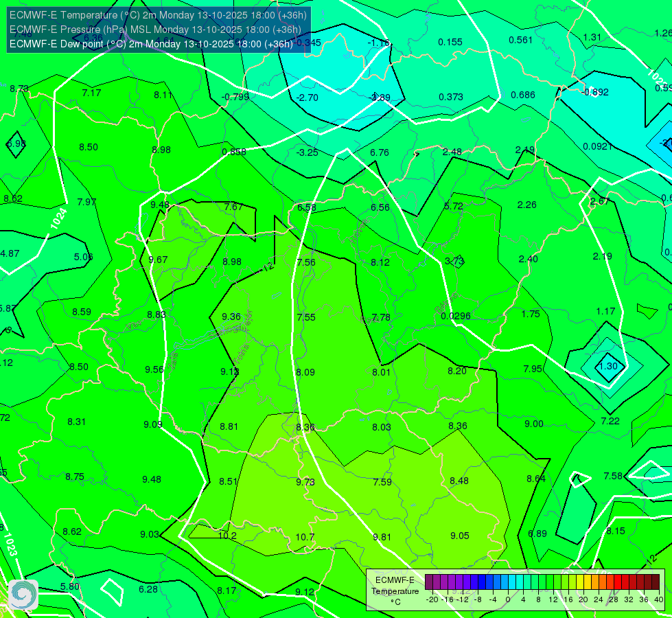The image size is (672, 618).
Task: Click the 9.73 grid value
Action: pos(305,482)
